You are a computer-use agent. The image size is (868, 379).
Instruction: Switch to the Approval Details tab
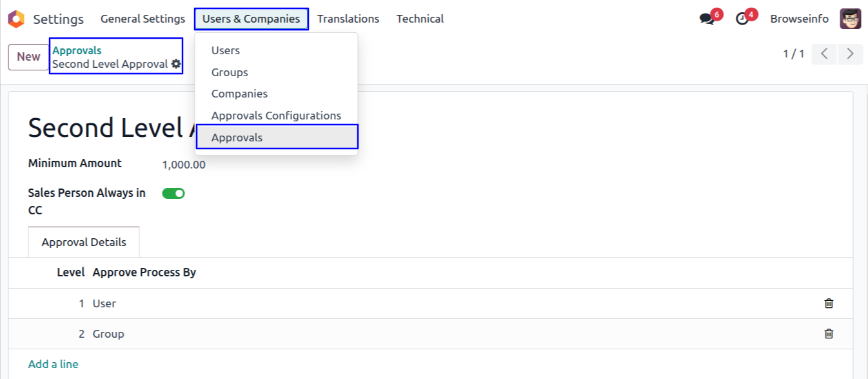[84, 243]
